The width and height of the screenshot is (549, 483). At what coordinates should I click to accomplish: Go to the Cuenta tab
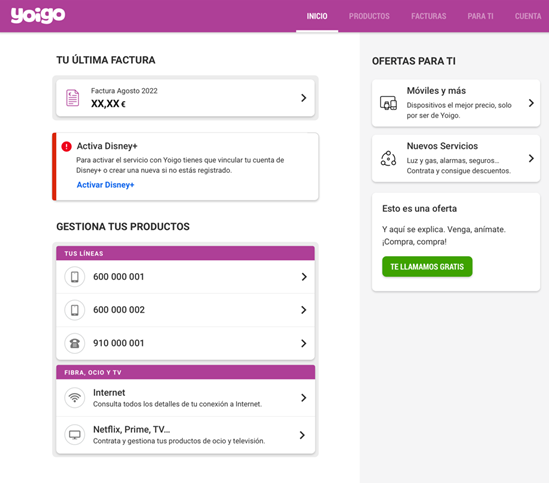coord(528,16)
